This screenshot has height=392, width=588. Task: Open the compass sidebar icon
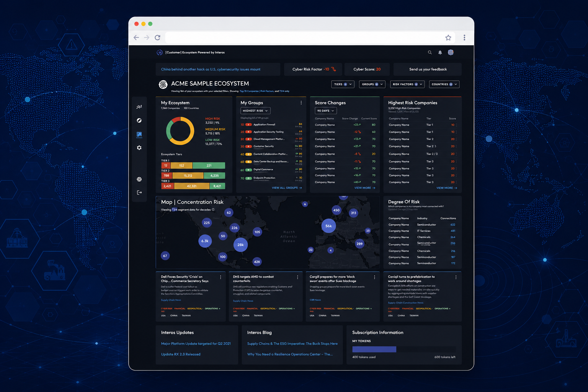click(x=139, y=121)
